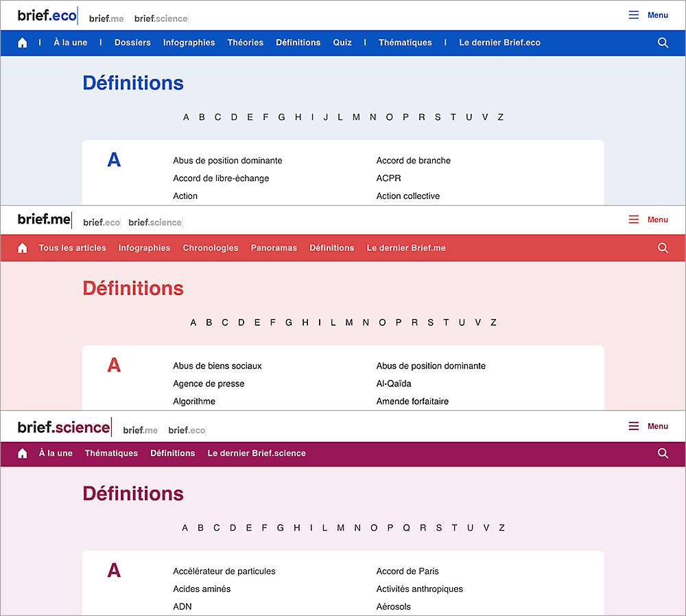Open 'Aérosols' definition
The image size is (686, 616).
(393, 607)
